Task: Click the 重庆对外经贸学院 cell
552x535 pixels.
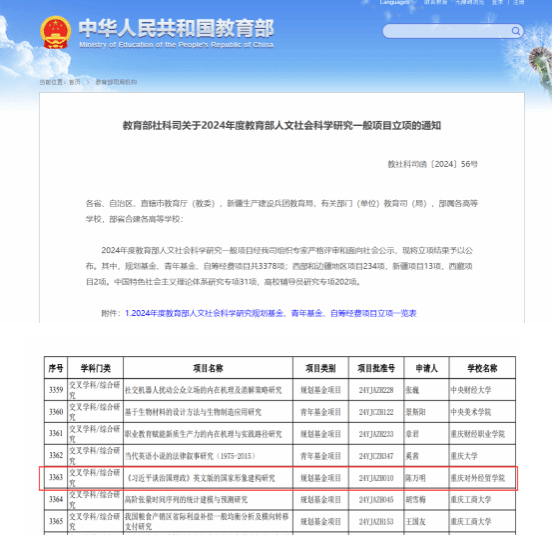Action: 482,478
